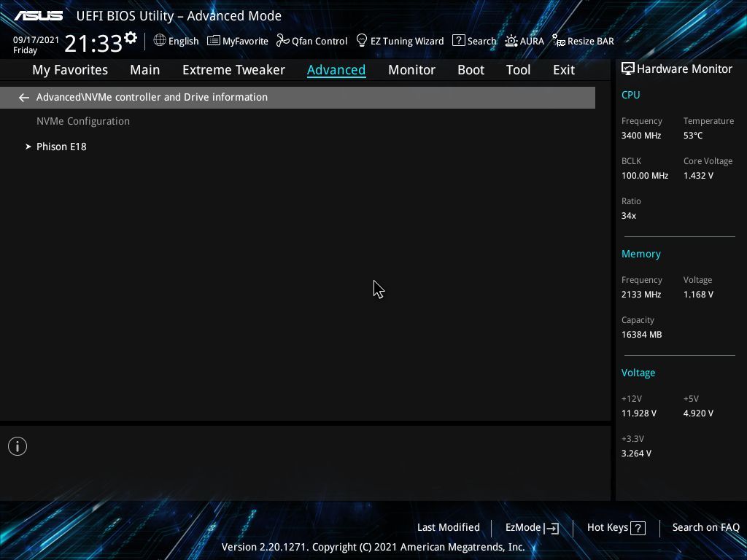
Task: Click the +3.3V 3.264 V value
Action: tap(636, 454)
